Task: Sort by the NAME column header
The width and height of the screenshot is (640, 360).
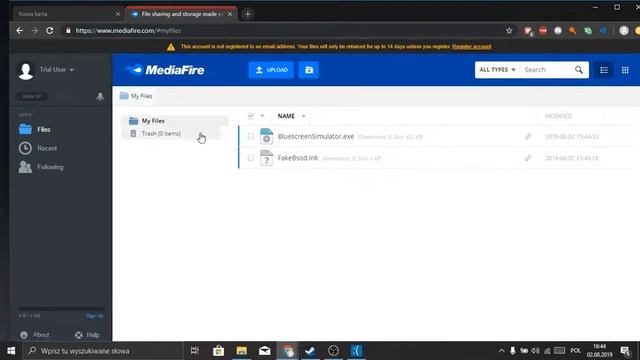Action: click(x=286, y=116)
